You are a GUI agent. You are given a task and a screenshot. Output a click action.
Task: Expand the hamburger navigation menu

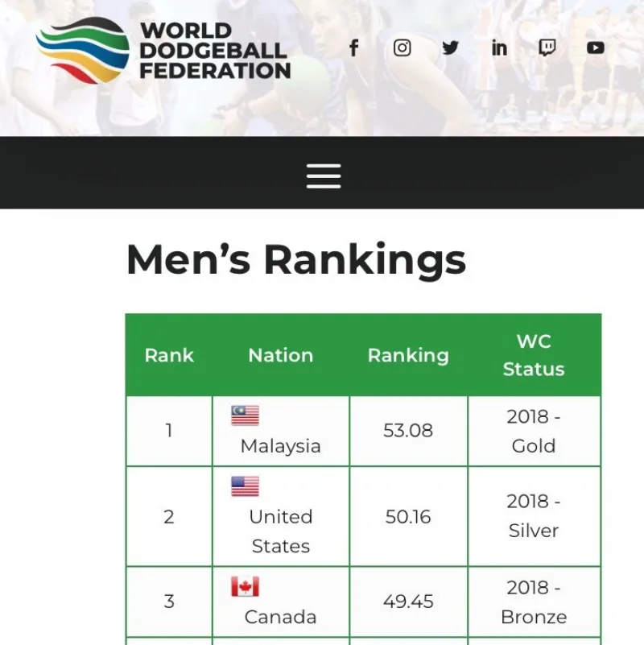(324, 176)
